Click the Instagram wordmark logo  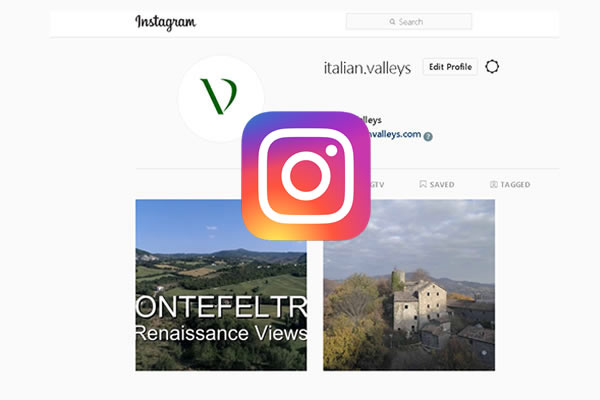click(x=165, y=22)
